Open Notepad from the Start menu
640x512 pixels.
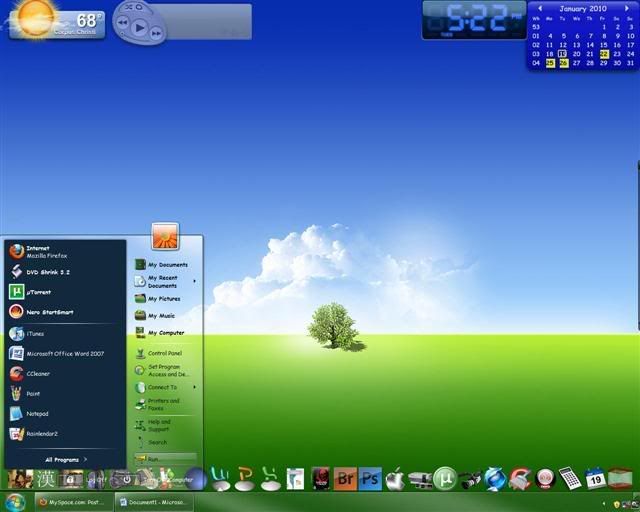[x=65, y=414]
